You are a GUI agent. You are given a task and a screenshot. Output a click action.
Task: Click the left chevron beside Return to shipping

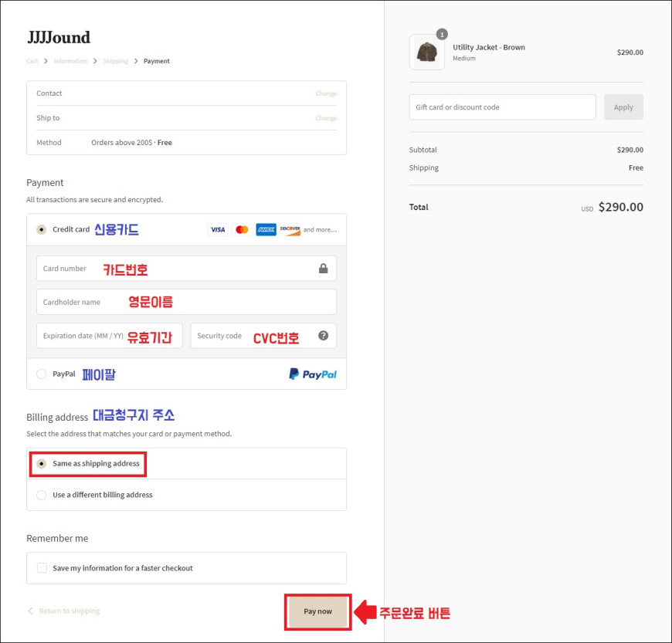click(30, 611)
